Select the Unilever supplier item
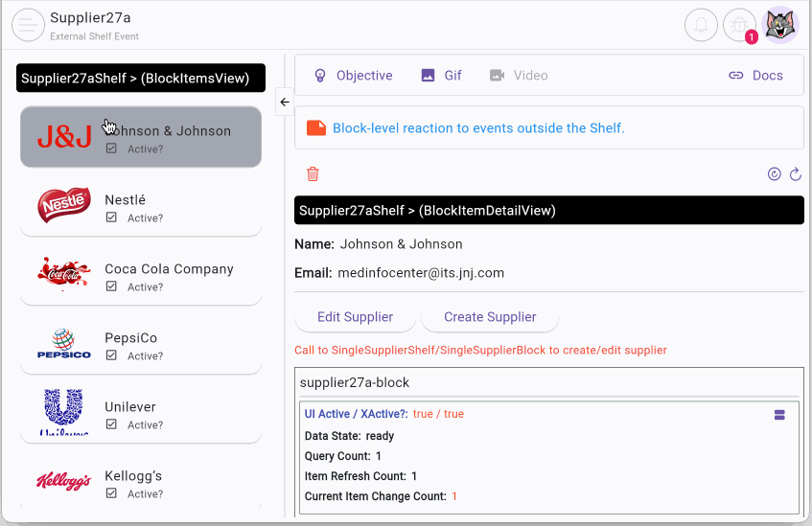This screenshot has width=812, height=526. [141, 414]
